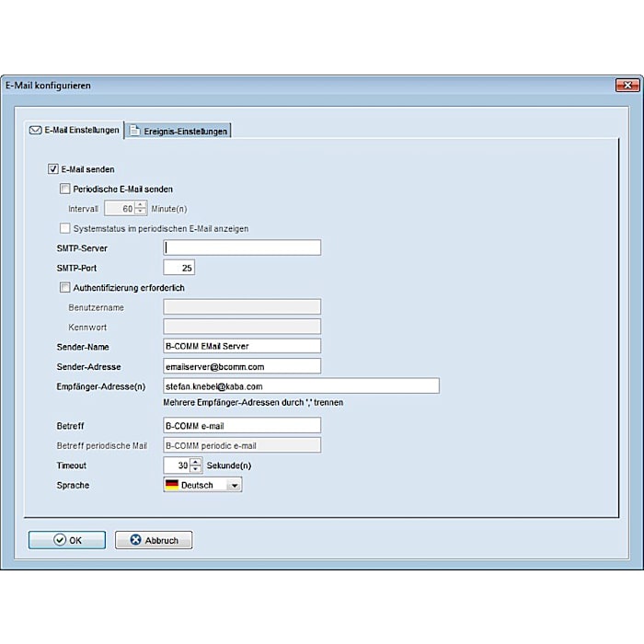Click the envelope icon on E-Mail Einstellungen tab
The height and width of the screenshot is (644, 644).
(36, 131)
